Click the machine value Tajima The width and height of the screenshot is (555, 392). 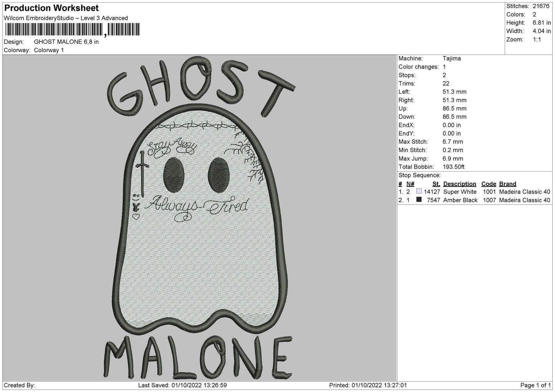tap(452, 59)
